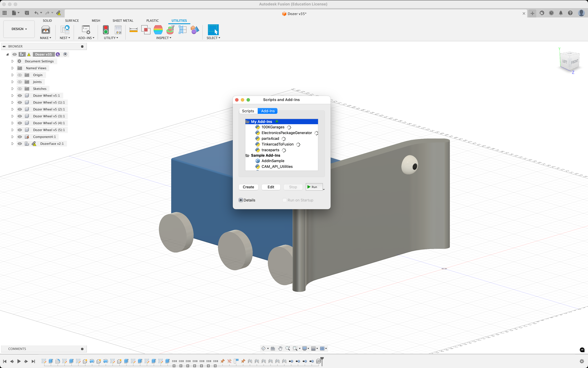Viewport: 588px width, 368px height.
Task: Enable Run on Startup checkbox
Action: [284, 200]
